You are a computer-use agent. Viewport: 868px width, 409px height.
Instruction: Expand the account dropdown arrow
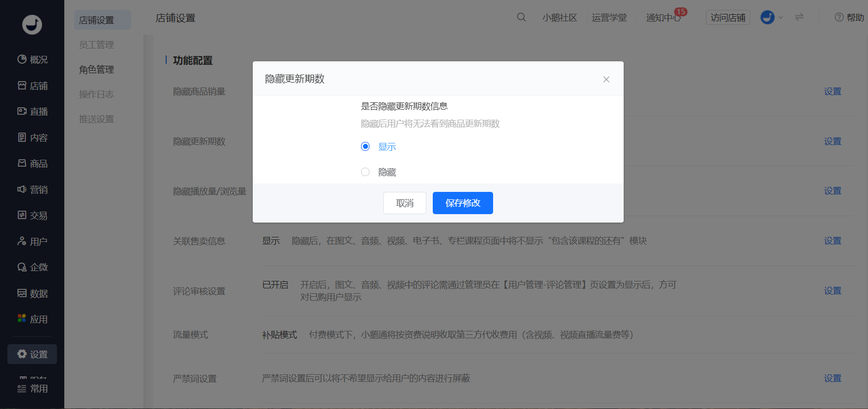pyautogui.click(x=780, y=17)
